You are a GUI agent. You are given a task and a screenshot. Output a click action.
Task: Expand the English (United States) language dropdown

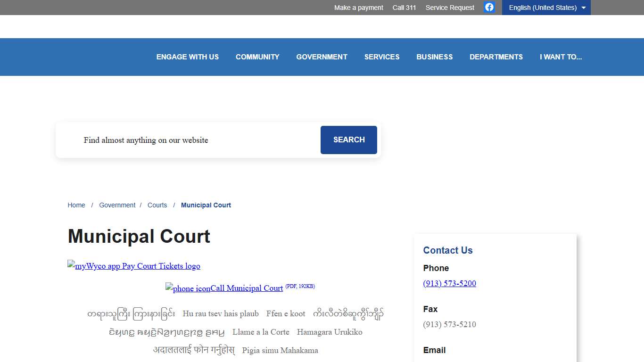click(546, 8)
